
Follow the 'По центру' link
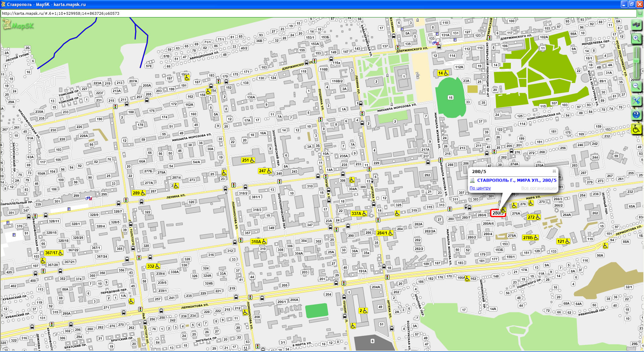coord(480,188)
